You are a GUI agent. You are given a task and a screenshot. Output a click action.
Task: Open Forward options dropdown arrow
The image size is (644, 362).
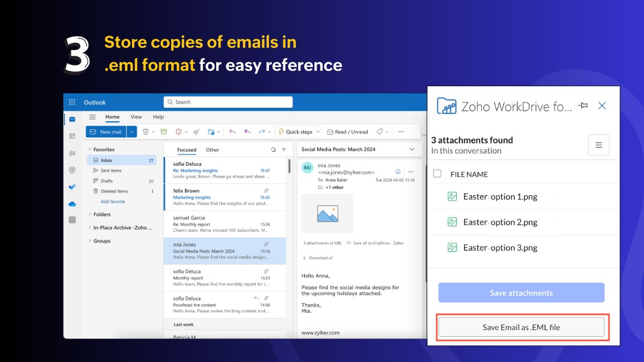[269, 132]
